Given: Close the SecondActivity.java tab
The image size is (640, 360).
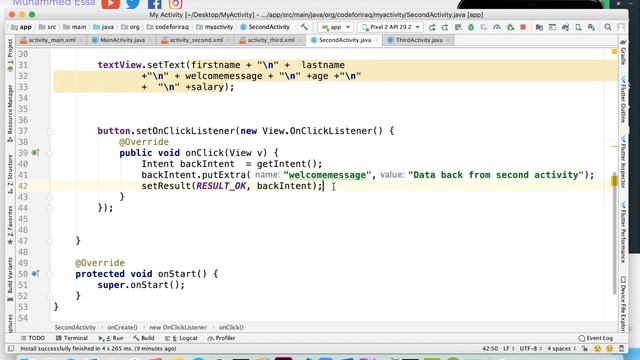Looking at the screenshot, I should coord(377,40).
